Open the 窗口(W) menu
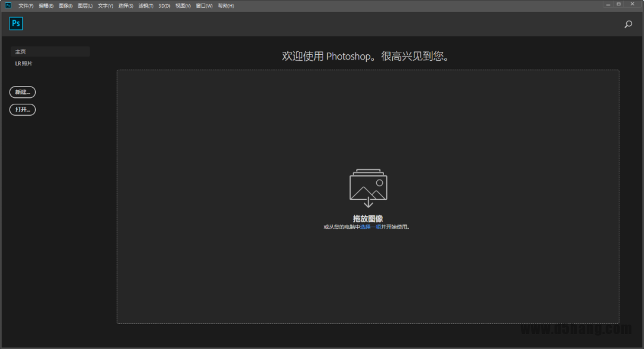Viewport: 644px width, 349px height. pos(204,6)
